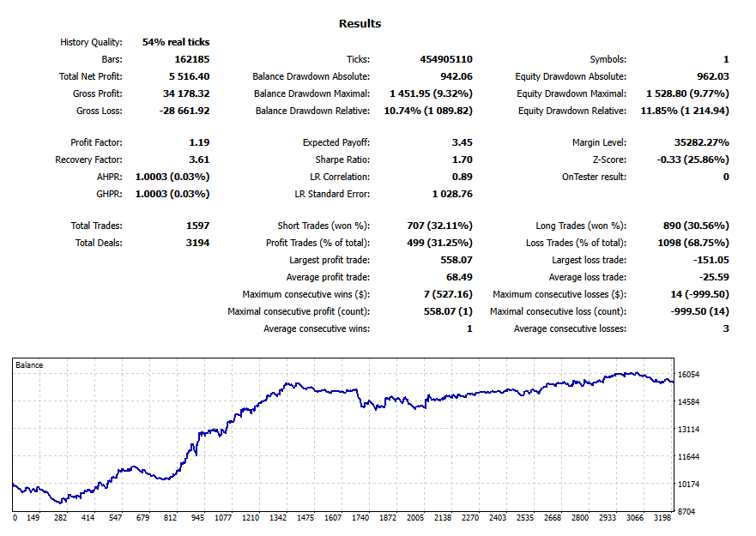Screen dimensions: 756x536
Task: Select the Gross Loss value -28 661.92
Action: pos(184,111)
